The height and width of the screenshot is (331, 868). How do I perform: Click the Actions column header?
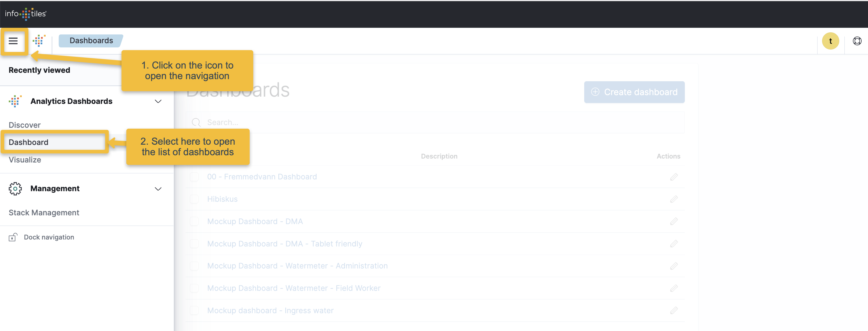[x=668, y=156]
